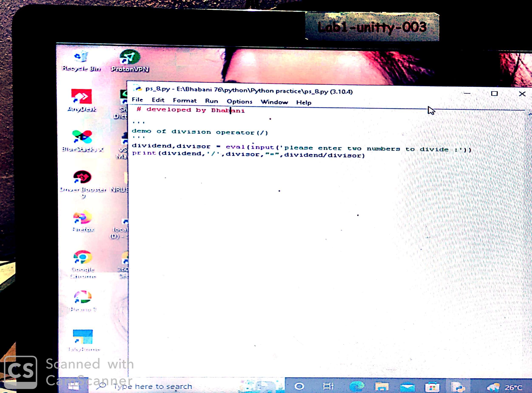Open the Format menu
This screenshot has width=532, height=393.
pyautogui.click(x=185, y=100)
